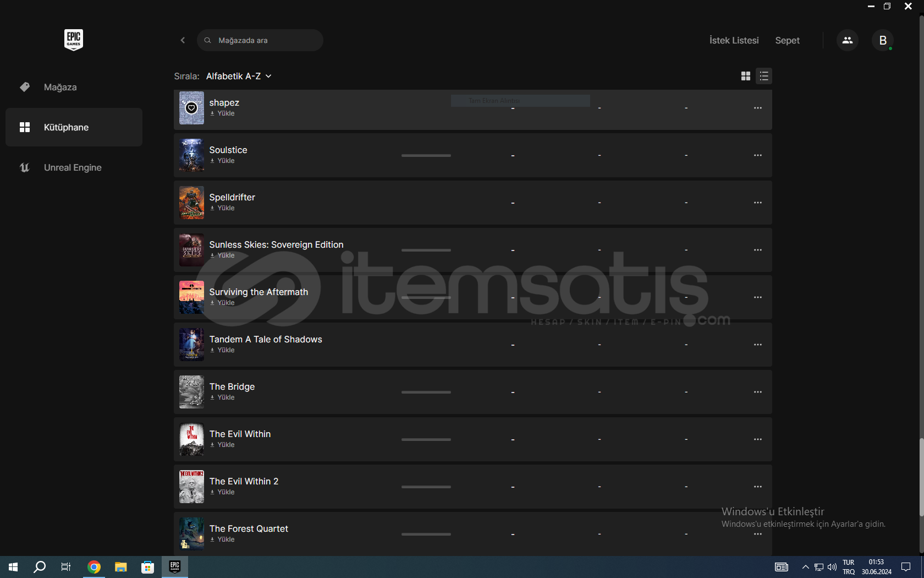Image resolution: width=924 pixels, height=578 pixels.
Task: Open more options for The Bridge
Action: click(758, 392)
